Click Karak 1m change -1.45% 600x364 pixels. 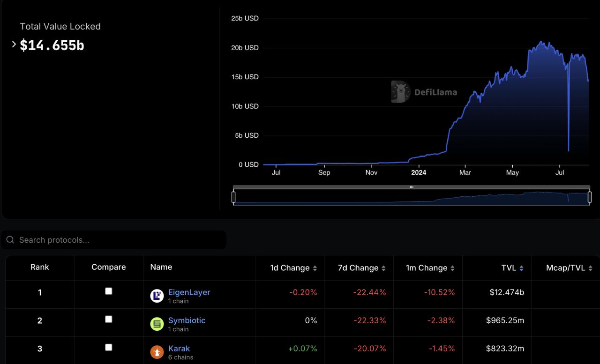tap(442, 349)
